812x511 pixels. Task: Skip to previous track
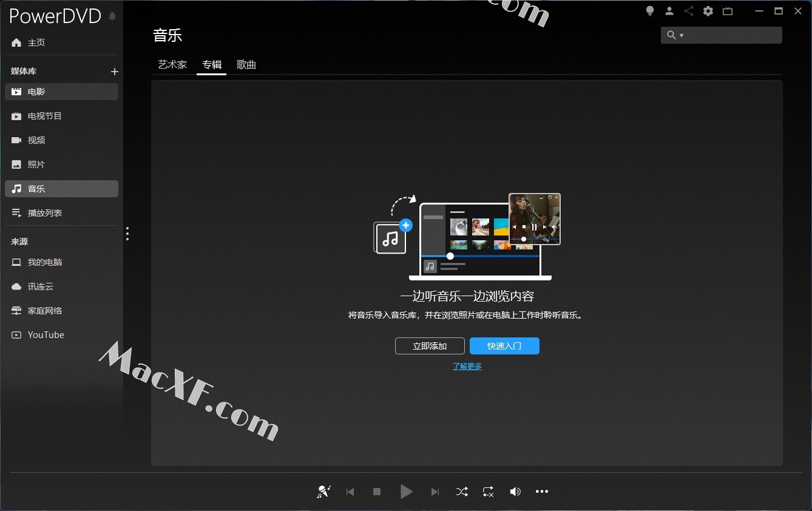pyautogui.click(x=350, y=492)
